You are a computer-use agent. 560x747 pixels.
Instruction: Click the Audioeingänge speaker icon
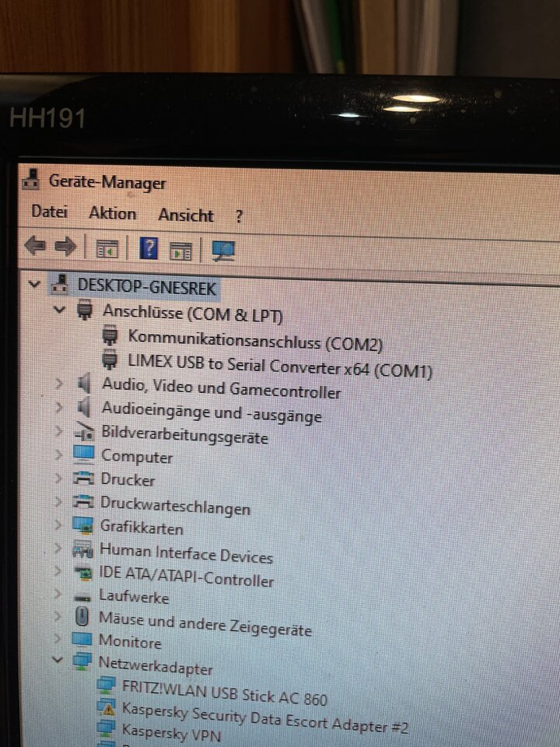click(x=84, y=407)
